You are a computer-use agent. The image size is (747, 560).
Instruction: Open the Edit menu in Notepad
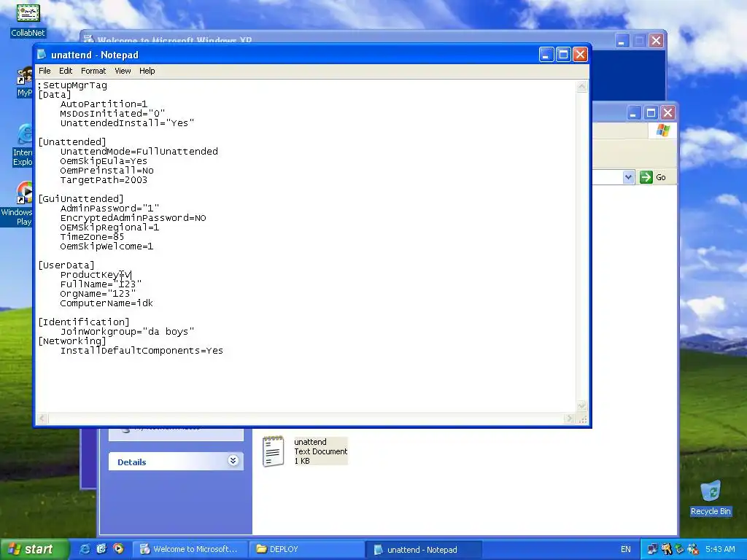66,71
